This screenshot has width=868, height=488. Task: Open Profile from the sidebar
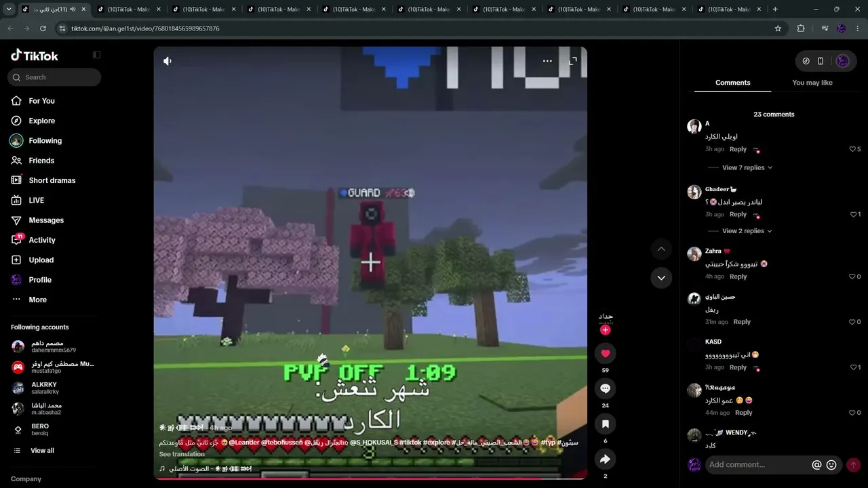tap(39, 280)
